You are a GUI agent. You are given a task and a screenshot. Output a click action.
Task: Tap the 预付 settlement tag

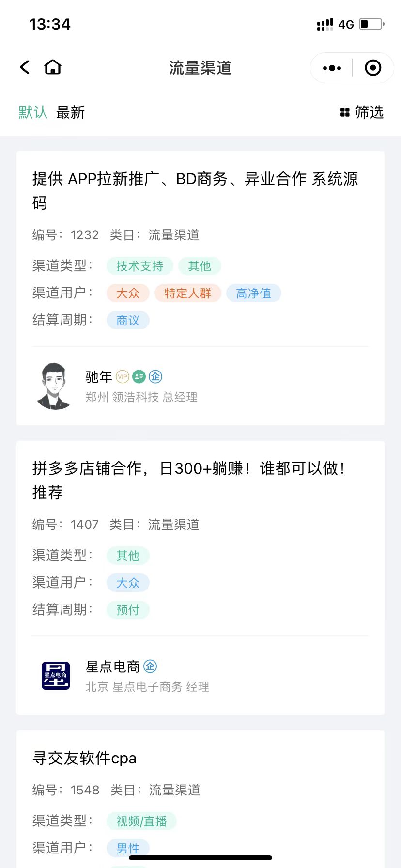tap(128, 610)
